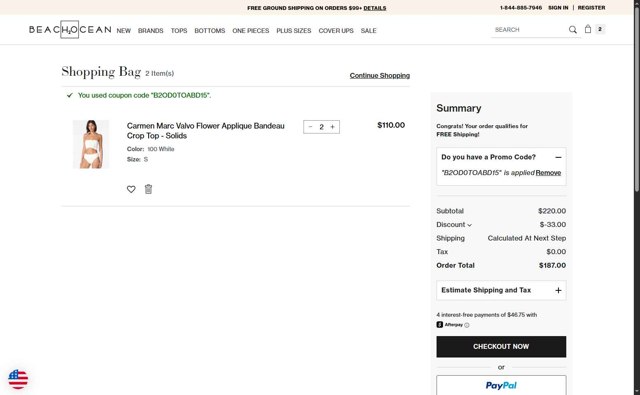Click the 1-844-885-7946 phone number

[521, 8]
